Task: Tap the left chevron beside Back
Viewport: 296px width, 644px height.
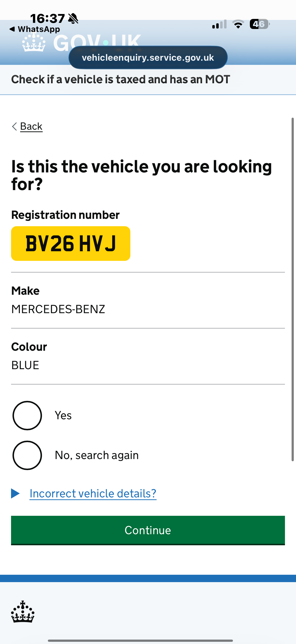Action: click(x=14, y=126)
